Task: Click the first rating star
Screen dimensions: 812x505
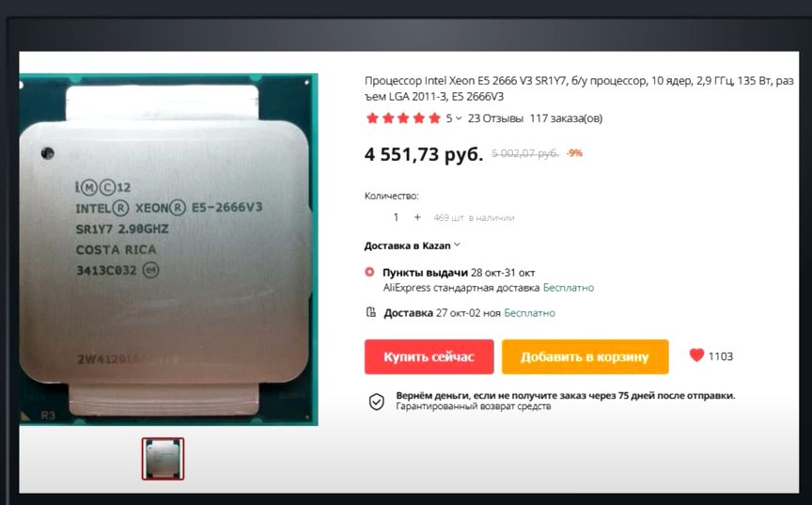Action: 372,118
